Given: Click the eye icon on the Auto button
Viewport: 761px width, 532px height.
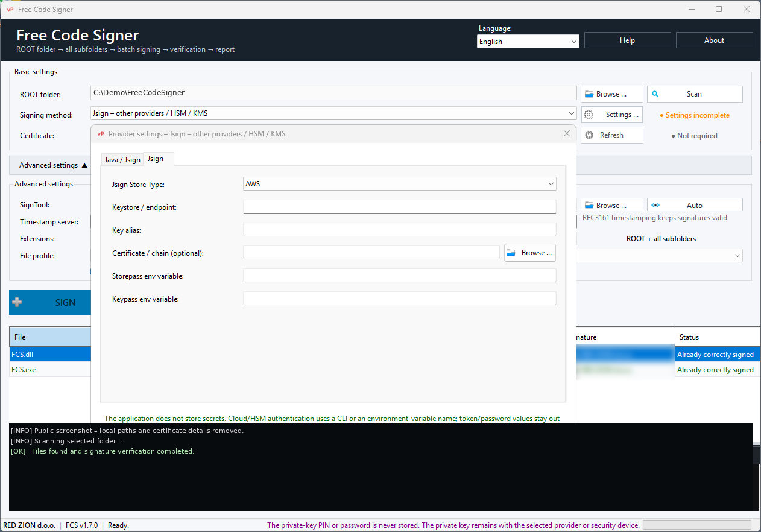Looking at the screenshot, I should point(655,205).
